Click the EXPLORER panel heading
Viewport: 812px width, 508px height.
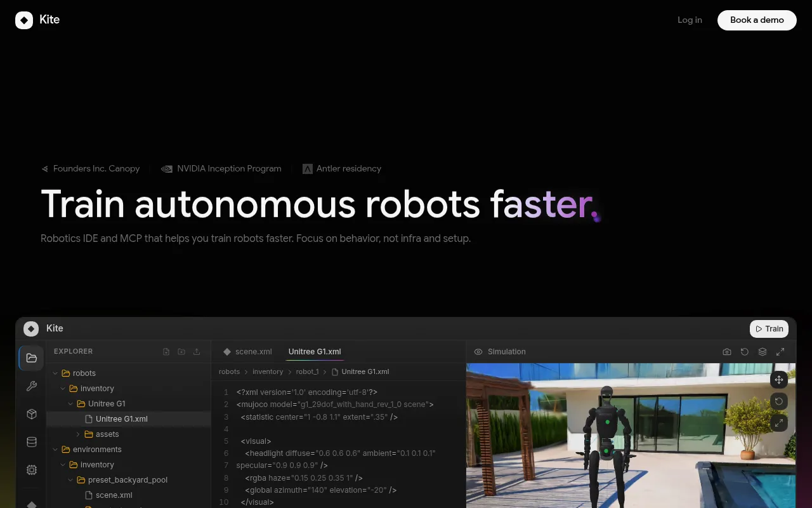pyautogui.click(x=73, y=351)
